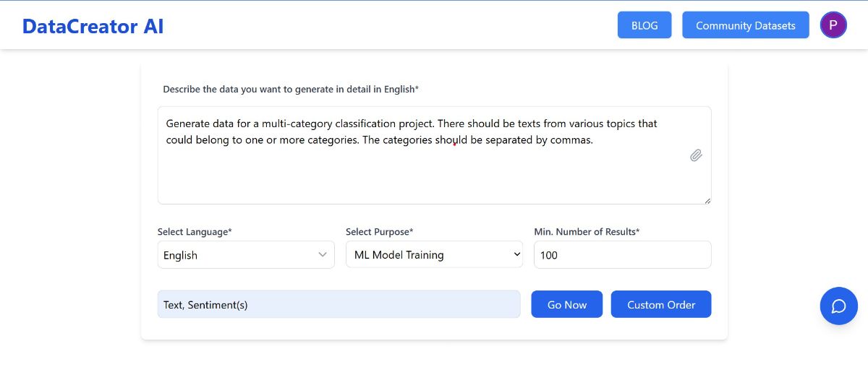868x375 pixels.
Task: Browse Community Datasets
Action: coord(745,25)
